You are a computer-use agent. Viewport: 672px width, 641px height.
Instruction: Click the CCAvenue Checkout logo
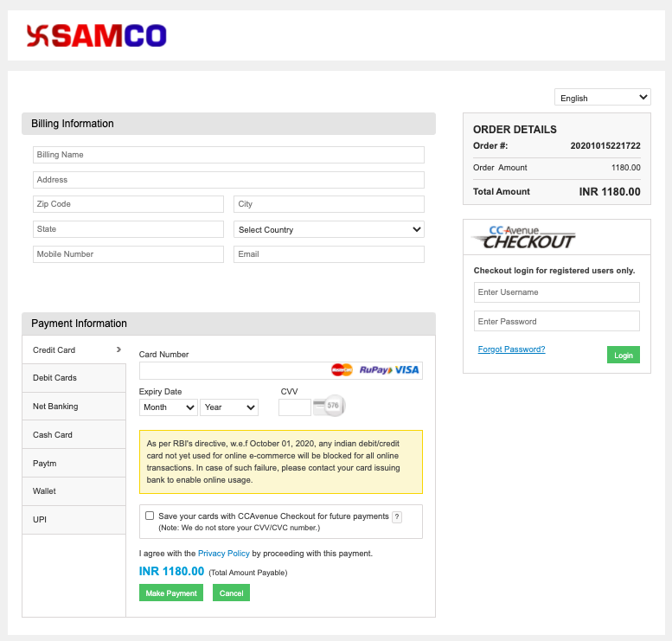(524, 238)
